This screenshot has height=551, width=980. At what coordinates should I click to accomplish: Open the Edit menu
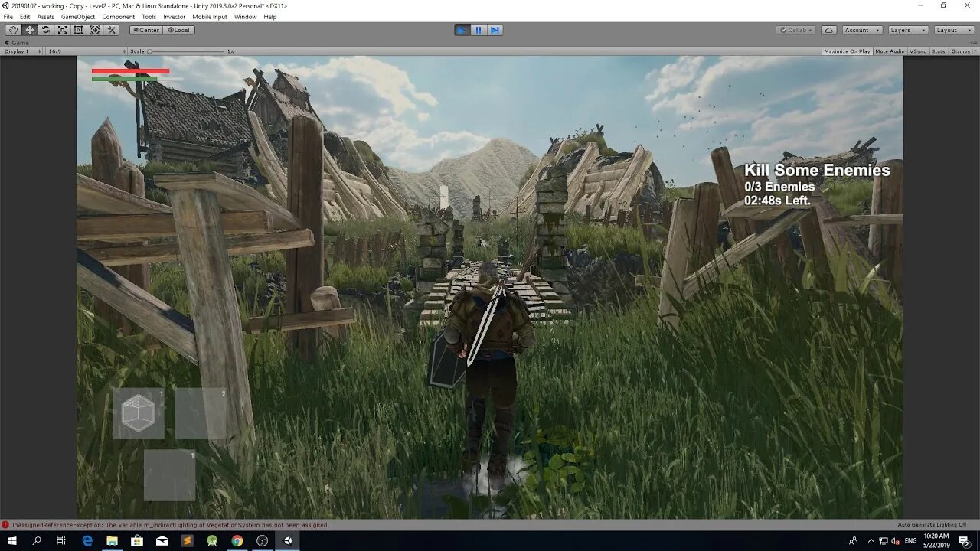pos(25,17)
